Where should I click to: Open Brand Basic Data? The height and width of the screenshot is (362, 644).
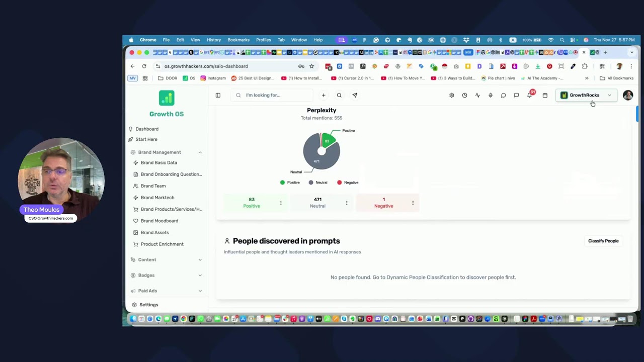[x=158, y=162]
